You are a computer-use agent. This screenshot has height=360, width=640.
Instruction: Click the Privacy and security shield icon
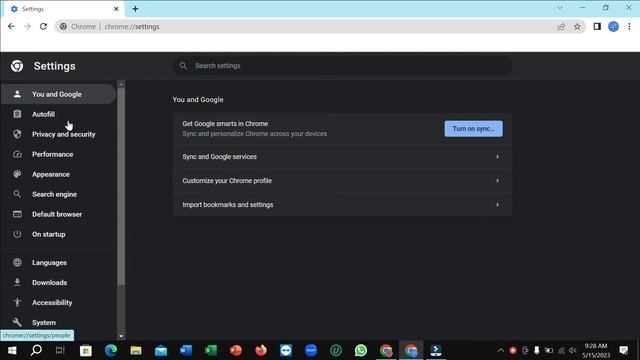[x=17, y=134]
